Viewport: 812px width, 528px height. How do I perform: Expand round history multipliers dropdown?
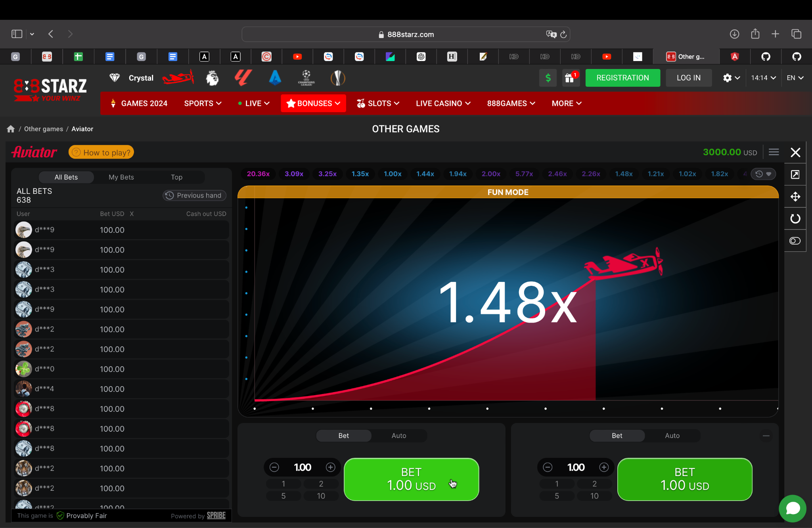coord(763,174)
